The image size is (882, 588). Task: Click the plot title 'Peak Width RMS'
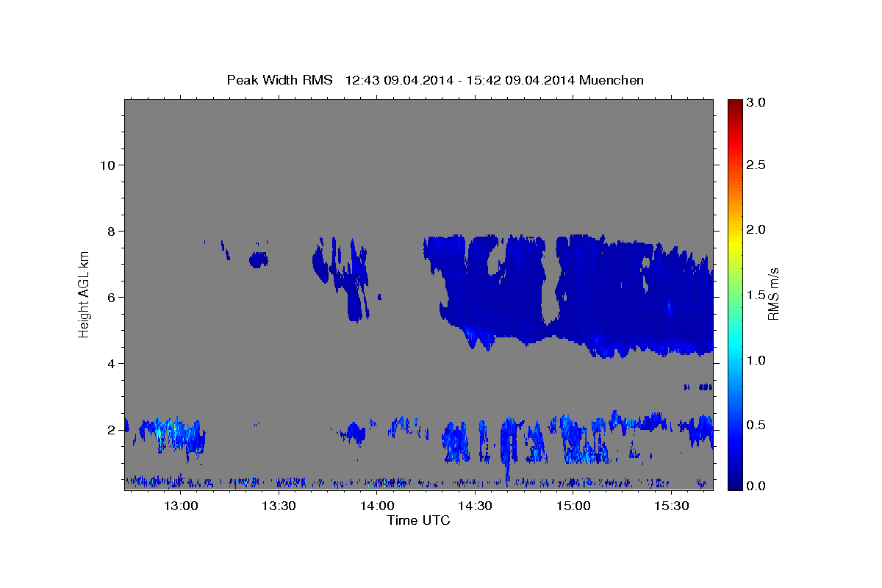tap(279, 79)
